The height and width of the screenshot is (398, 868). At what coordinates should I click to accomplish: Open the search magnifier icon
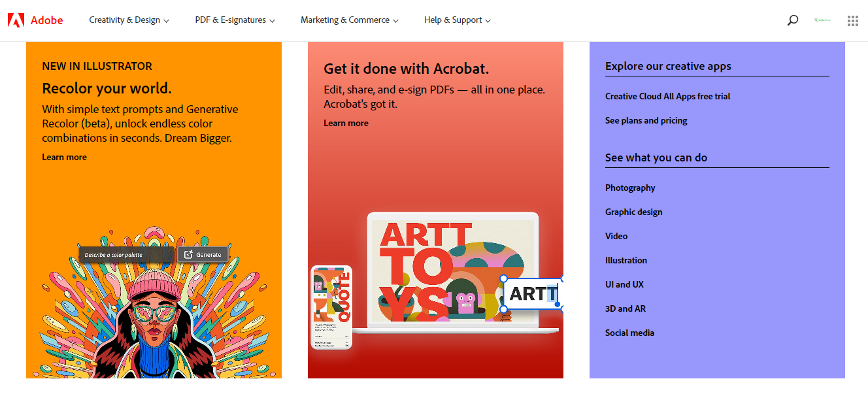[793, 20]
